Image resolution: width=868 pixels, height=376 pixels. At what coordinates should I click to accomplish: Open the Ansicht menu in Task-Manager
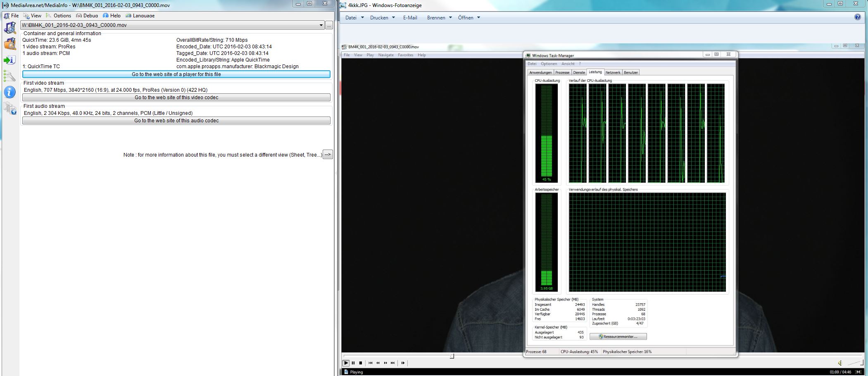point(568,64)
